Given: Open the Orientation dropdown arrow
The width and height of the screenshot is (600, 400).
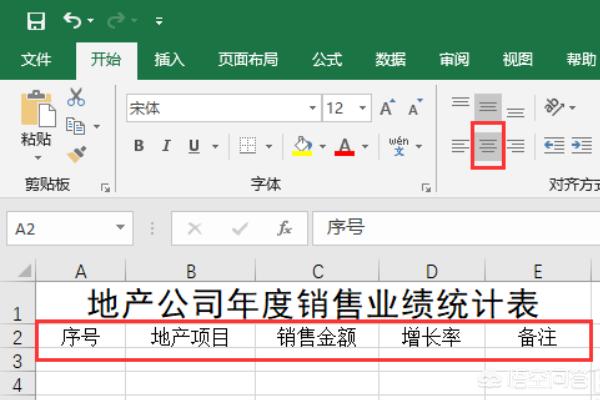Looking at the screenshot, I should pos(572,108).
